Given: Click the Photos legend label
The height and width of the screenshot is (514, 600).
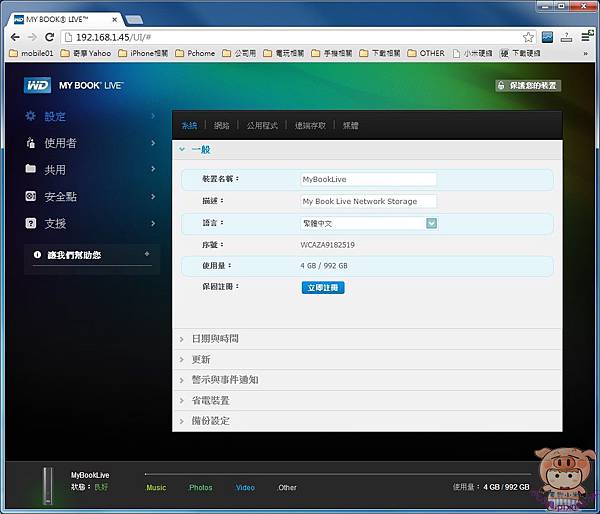Looking at the screenshot, I should pyautogui.click(x=201, y=488).
